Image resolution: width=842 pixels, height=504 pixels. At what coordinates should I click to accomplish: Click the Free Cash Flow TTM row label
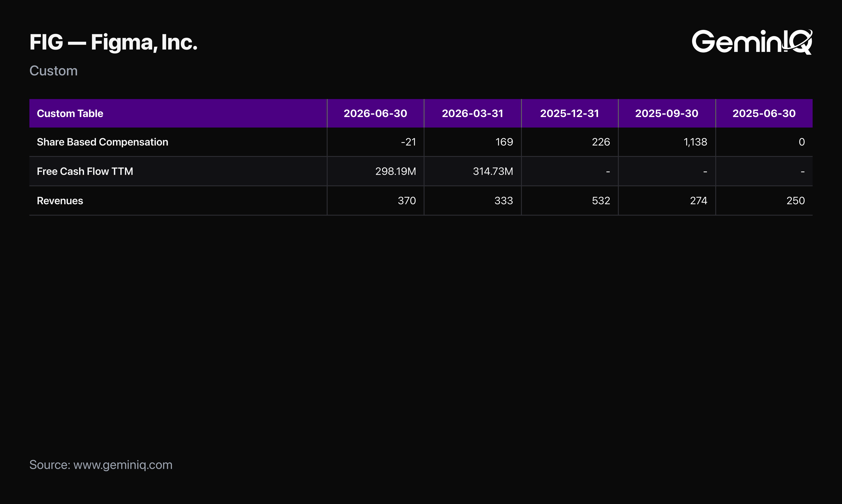click(x=85, y=171)
